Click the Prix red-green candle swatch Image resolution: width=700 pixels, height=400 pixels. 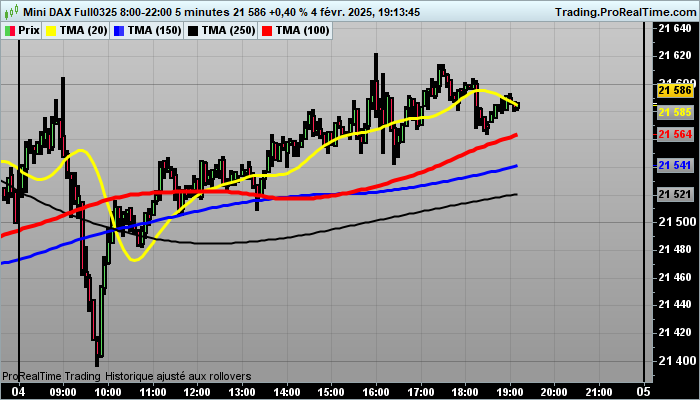click(x=10, y=31)
